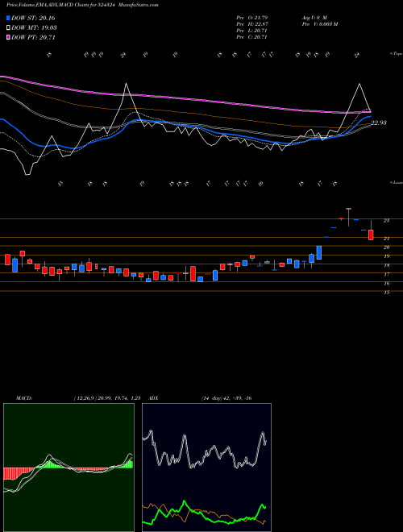Select the 'DOW PT: 20.71' legend text
The image size is (403, 532).
click(x=33, y=37)
